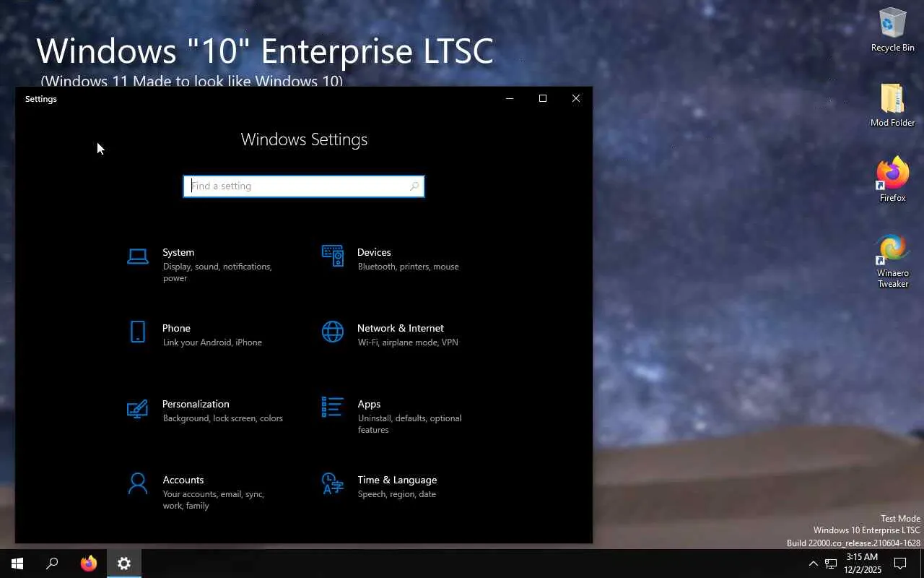
Task: Open Network & Internet settings
Action: 401,335
